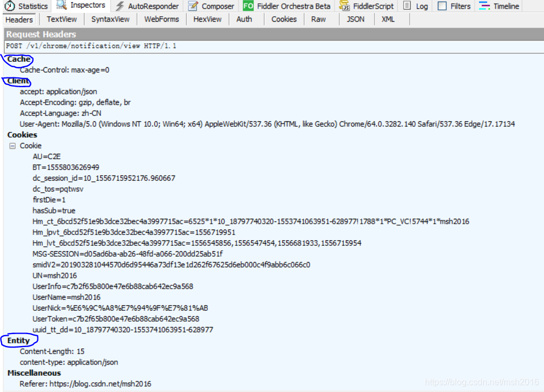Select the UserToken cookie row
The height and width of the screenshot is (392, 544).
[x=116, y=319]
